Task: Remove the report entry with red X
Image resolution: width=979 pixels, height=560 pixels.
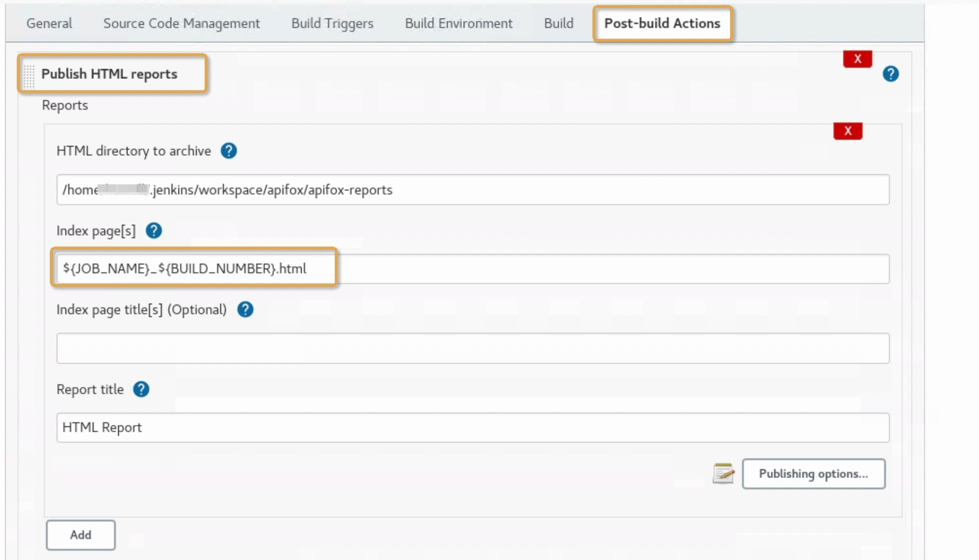Action: [847, 131]
